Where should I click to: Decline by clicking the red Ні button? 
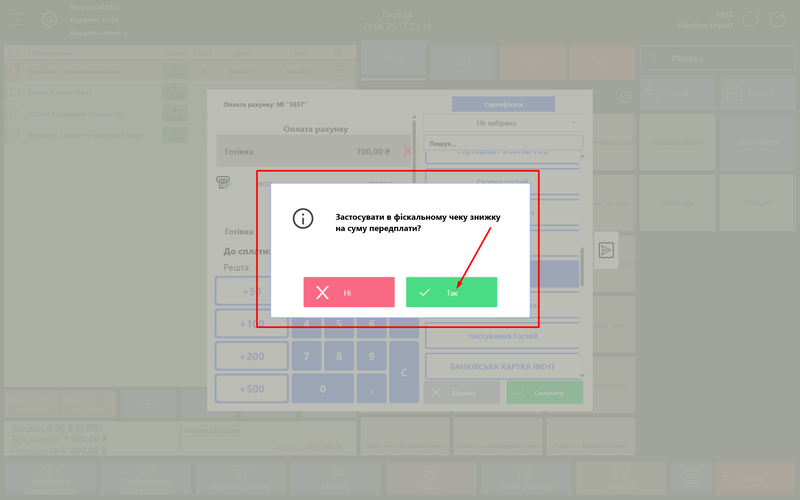pos(349,292)
